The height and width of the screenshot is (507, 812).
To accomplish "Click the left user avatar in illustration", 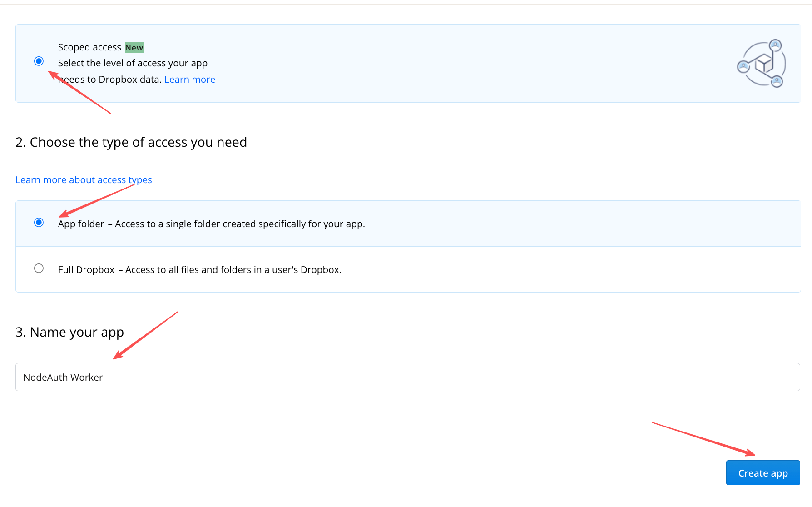I will tap(743, 67).
